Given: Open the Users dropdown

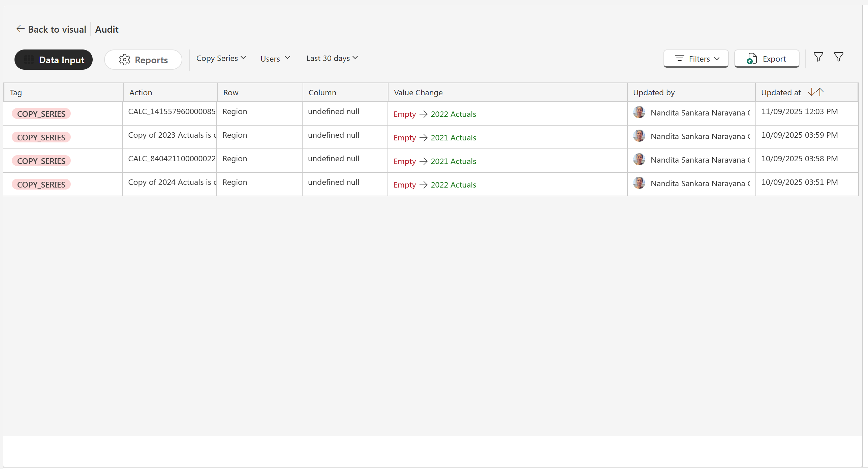Looking at the screenshot, I should (275, 59).
